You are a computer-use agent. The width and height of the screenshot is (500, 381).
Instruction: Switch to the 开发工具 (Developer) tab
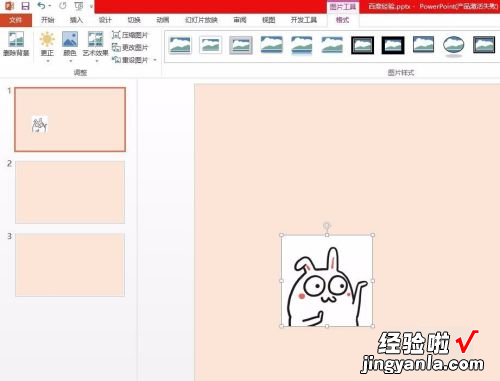pos(304,20)
